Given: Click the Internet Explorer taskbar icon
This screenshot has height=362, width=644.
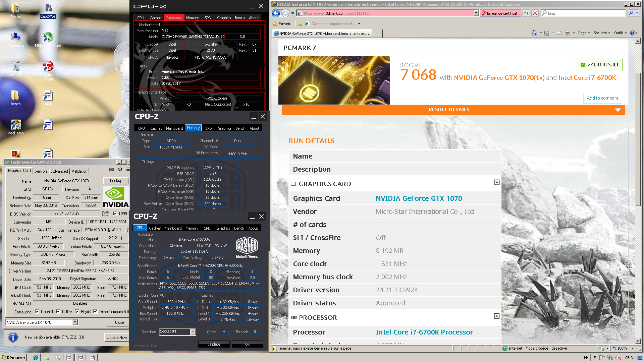Looking at the screenshot, I should click(35, 358).
